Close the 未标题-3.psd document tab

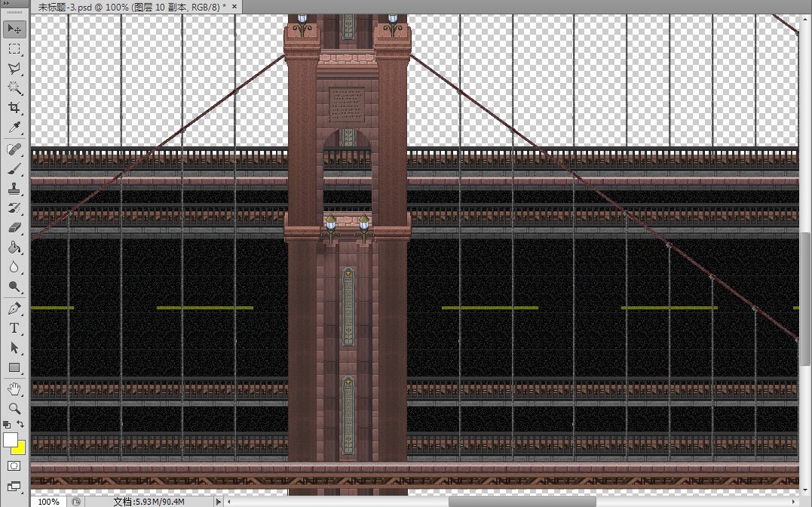[234, 7]
